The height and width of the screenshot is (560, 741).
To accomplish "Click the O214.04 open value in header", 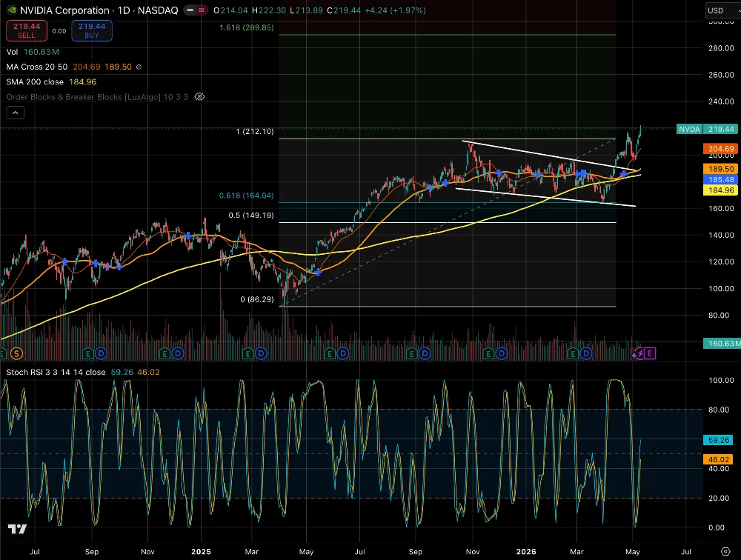I will pyautogui.click(x=231, y=10).
